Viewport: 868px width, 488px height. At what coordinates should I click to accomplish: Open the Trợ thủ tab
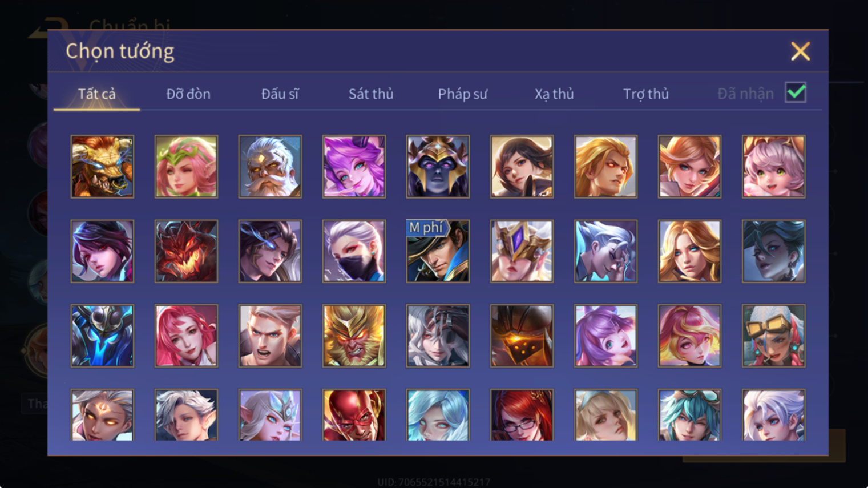coord(645,94)
